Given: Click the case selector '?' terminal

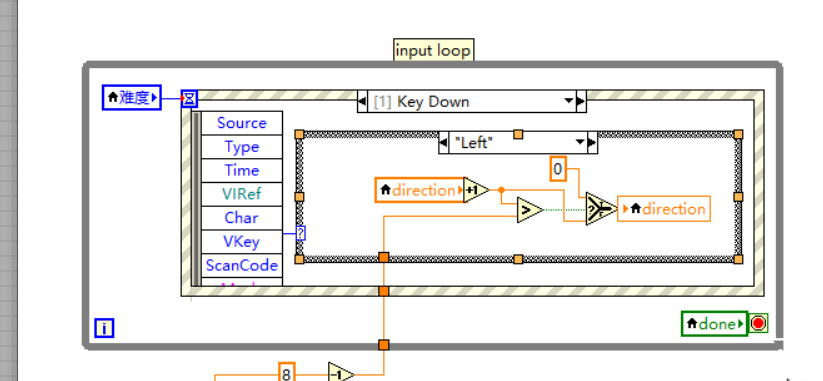Looking at the screenshot, I should tap(300, 233).
